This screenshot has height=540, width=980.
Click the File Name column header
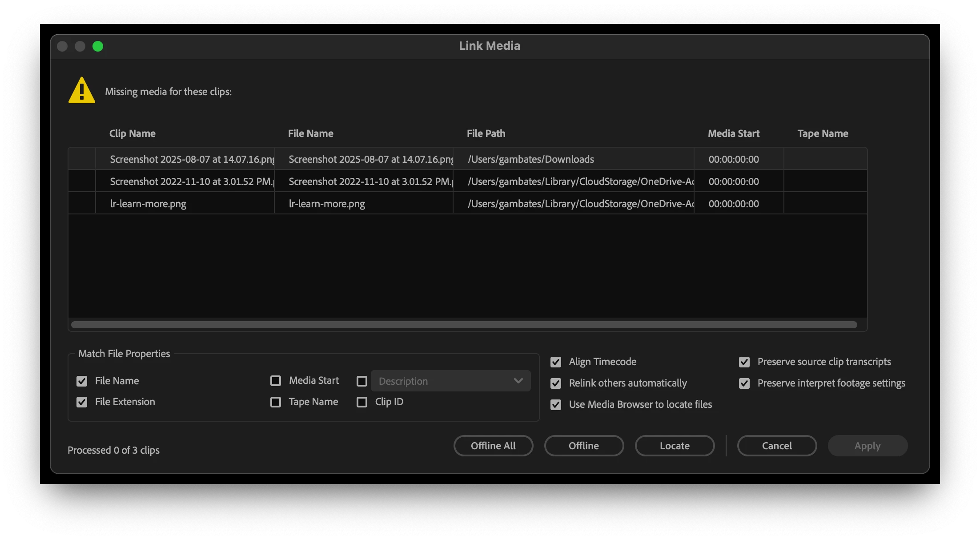[311, 133]
